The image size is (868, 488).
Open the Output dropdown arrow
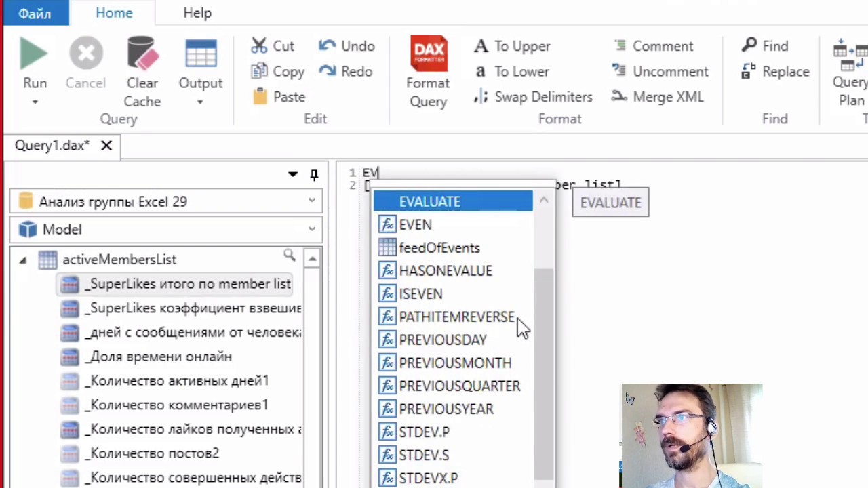pyautogui.click(x=200, y=102)
